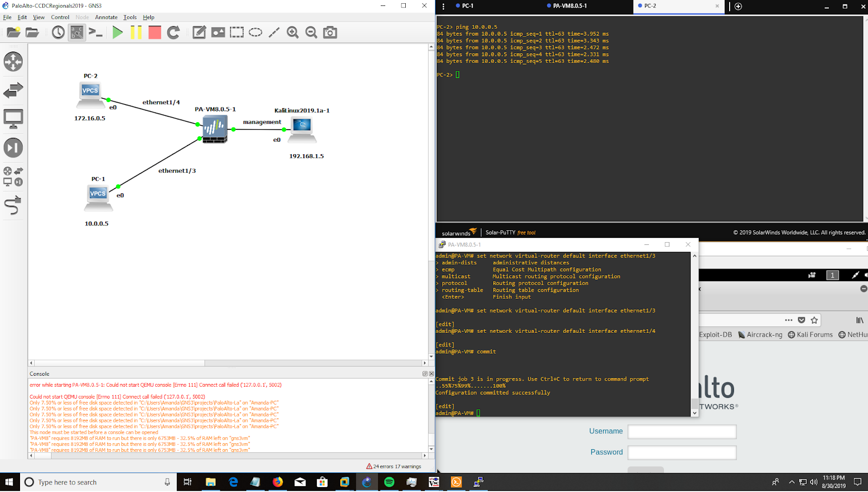Screen dimensions: 868x492
Task: Select the PC-1 VPCS node
Action: pyautogui.click(x=98, y=198)
